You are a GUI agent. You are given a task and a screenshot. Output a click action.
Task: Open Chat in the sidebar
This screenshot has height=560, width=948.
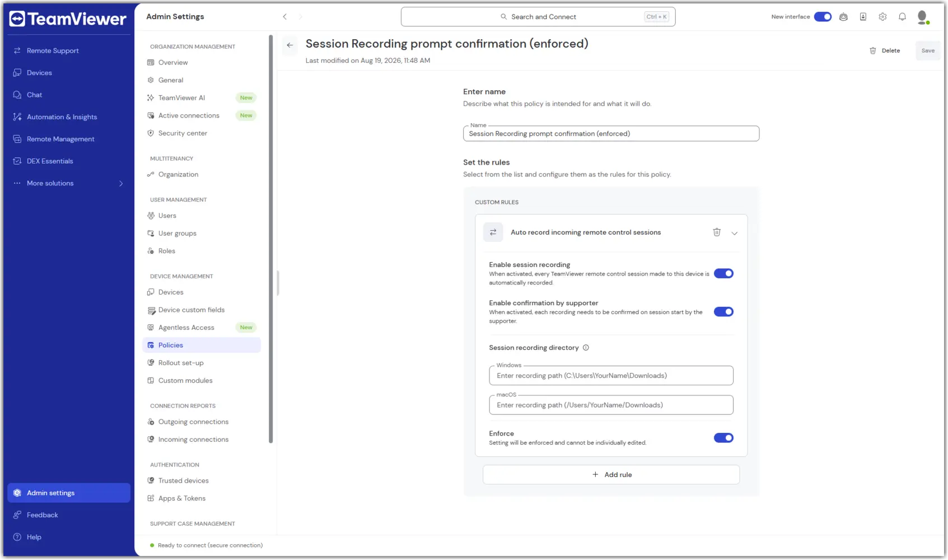tap(69, 95)
